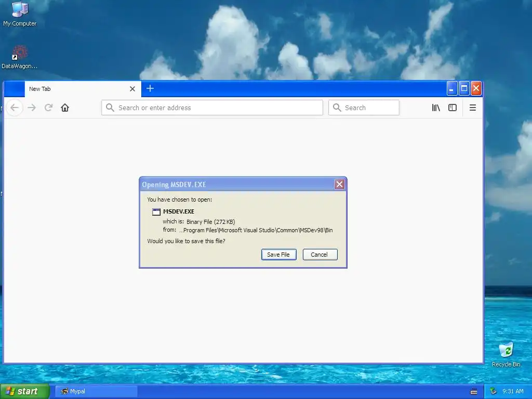Click the network tray icon

pos(494,391)
